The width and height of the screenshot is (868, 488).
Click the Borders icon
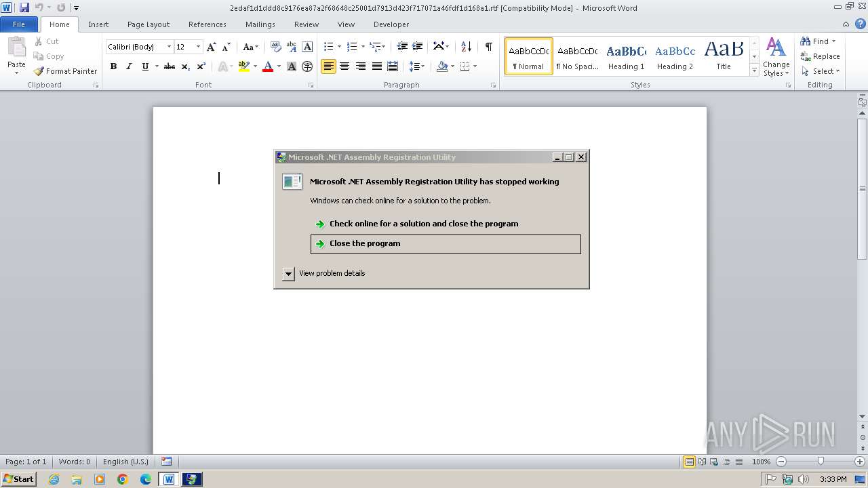coord(465,66)
